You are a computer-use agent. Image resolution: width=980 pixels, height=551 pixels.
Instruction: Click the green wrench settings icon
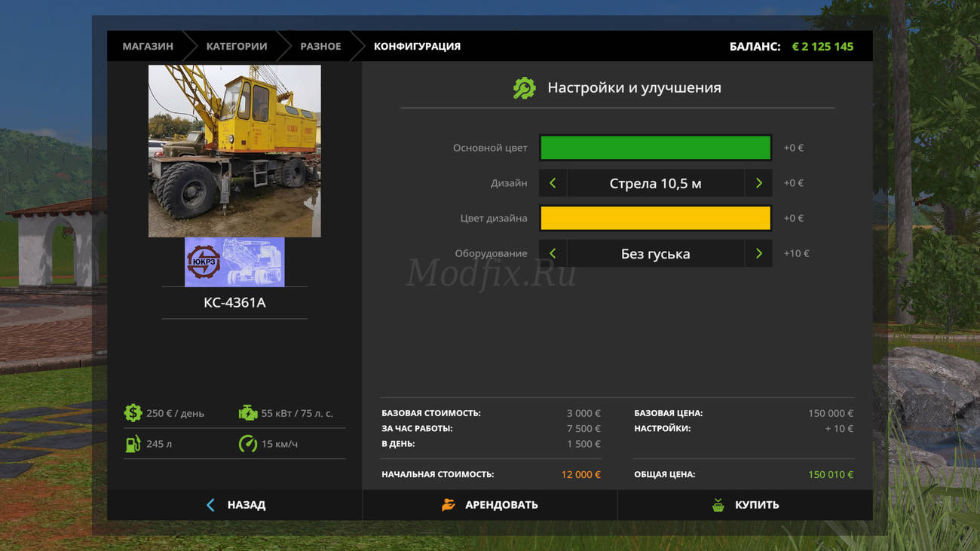pos(524,88)
